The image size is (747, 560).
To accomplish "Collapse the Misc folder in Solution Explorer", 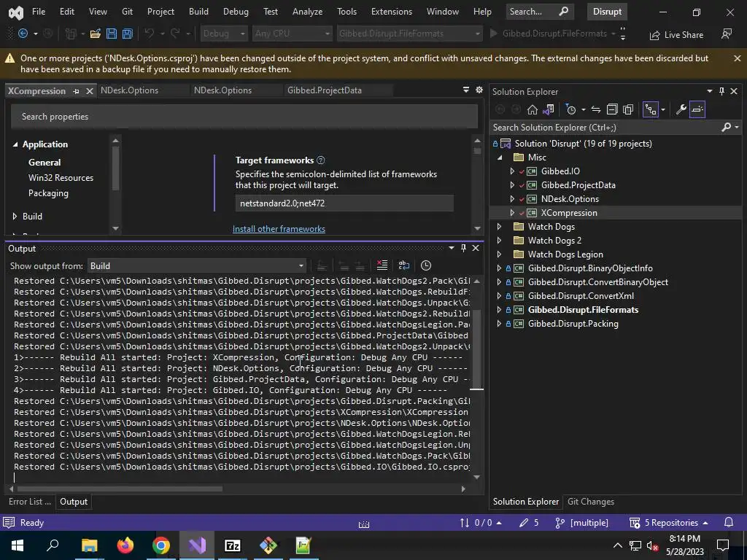I will click(499, 157).
